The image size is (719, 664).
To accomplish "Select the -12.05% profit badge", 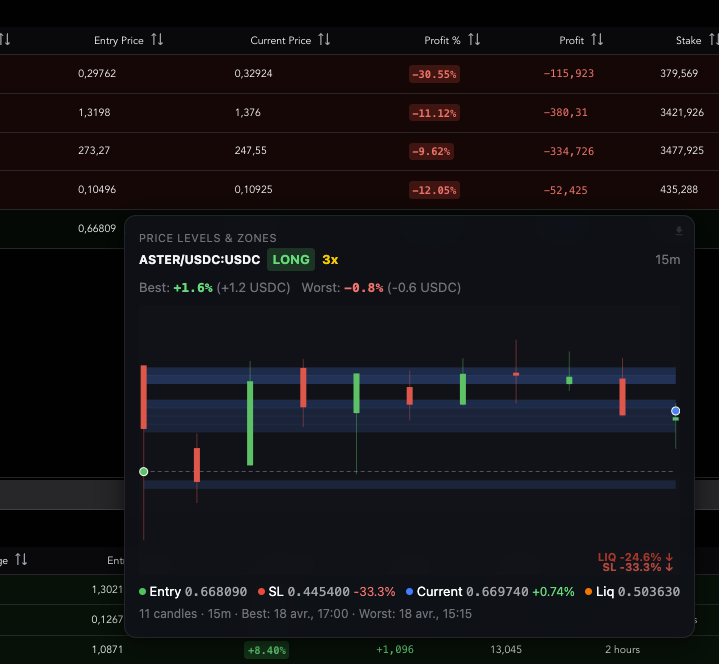I will click(x=434, y=190).
